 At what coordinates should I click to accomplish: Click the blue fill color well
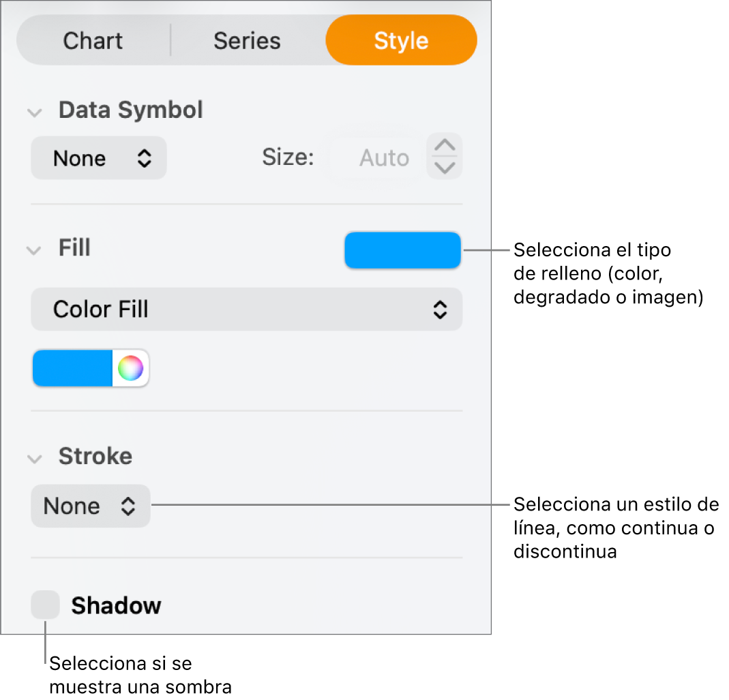402,250
